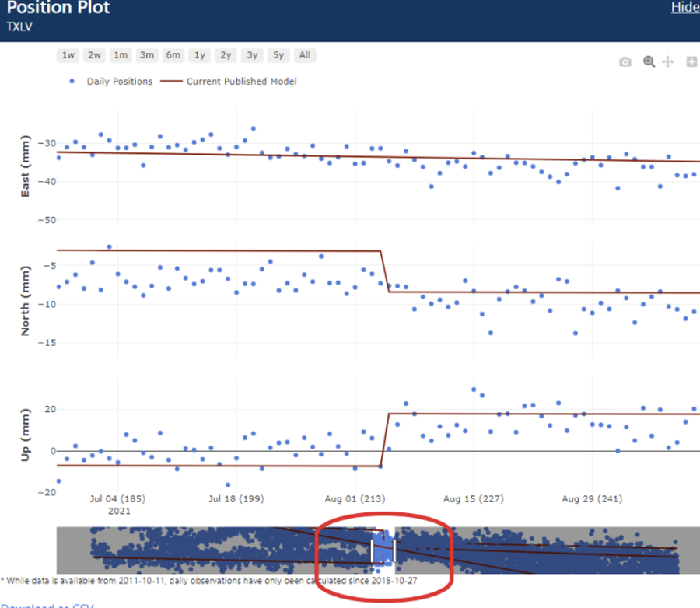
Task: Select the 1w time range
Action: pyautogui.click(x=68, y=55)
